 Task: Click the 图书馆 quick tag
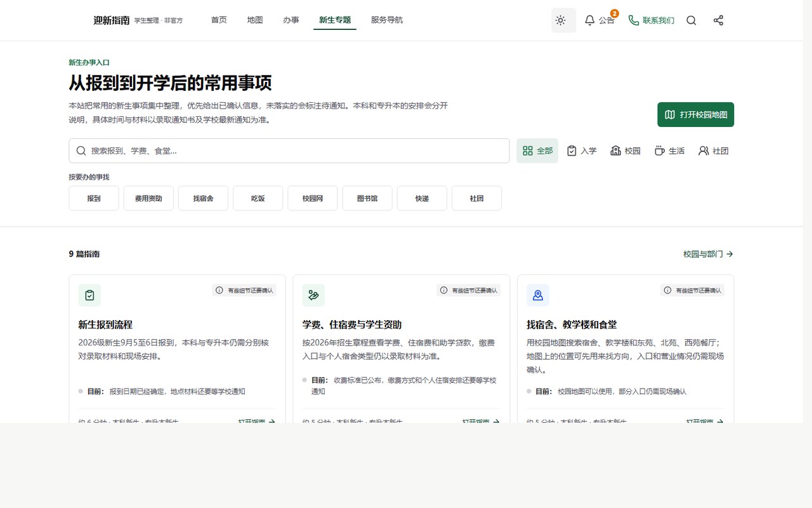tap(367, 198)
